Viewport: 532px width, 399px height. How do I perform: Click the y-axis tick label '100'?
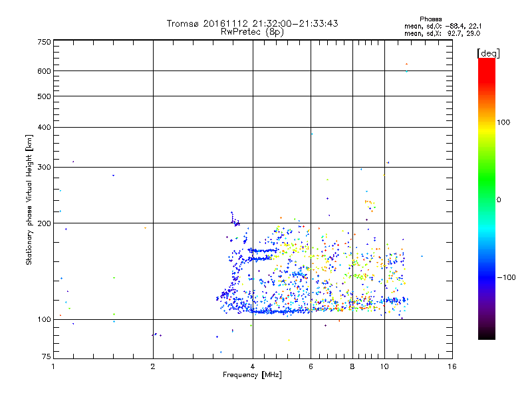[x=44, y=319]
